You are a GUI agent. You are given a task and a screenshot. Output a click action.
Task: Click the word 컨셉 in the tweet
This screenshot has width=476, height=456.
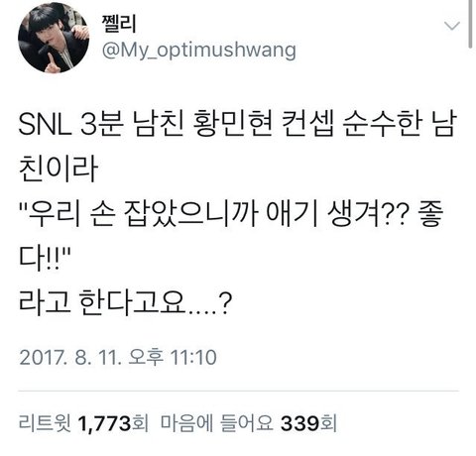pyautogui.click(x=307, y=125)
